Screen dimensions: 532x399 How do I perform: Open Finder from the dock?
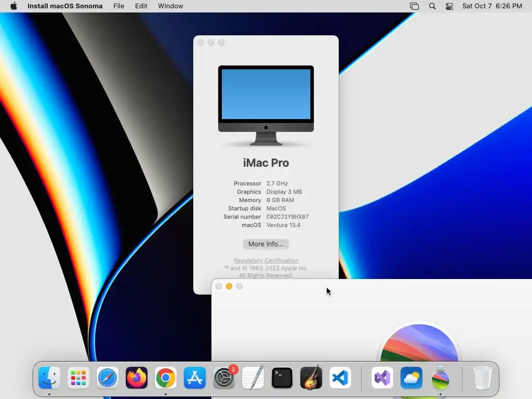pyautogui.click(x=49, y=378)
